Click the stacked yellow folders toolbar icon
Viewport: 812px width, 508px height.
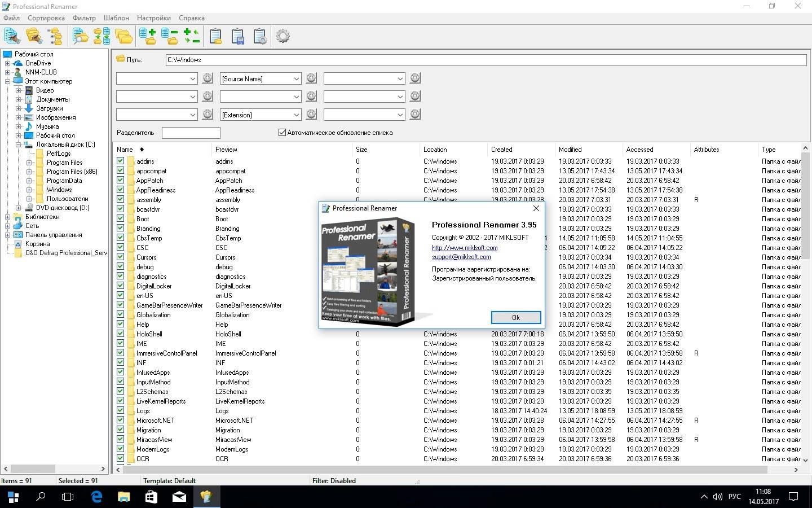coord(123,36)
